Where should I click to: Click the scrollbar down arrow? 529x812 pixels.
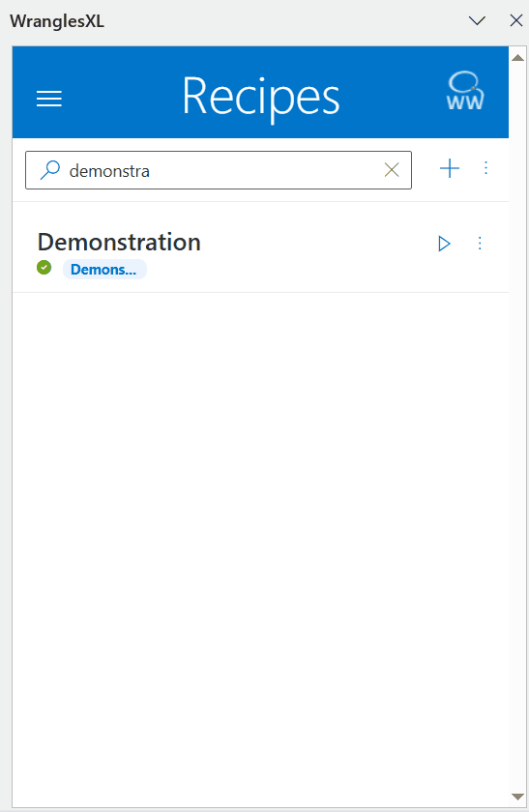[517, 797]
